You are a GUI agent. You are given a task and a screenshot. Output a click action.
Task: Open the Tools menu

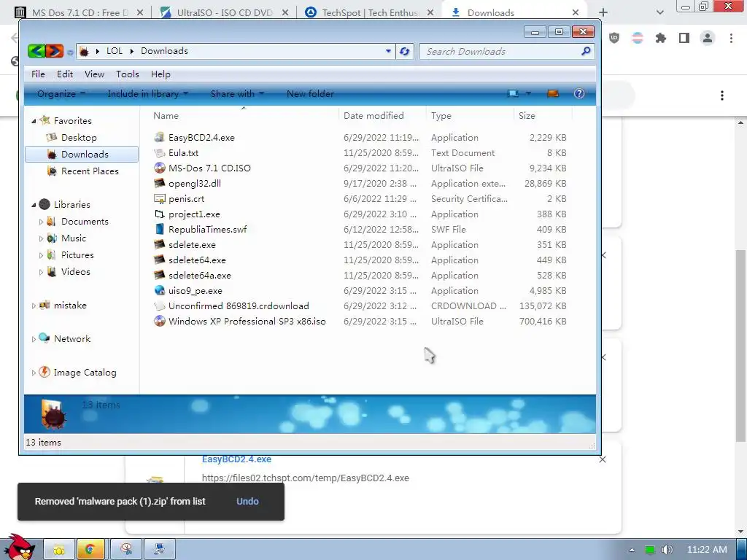(127, 74)
